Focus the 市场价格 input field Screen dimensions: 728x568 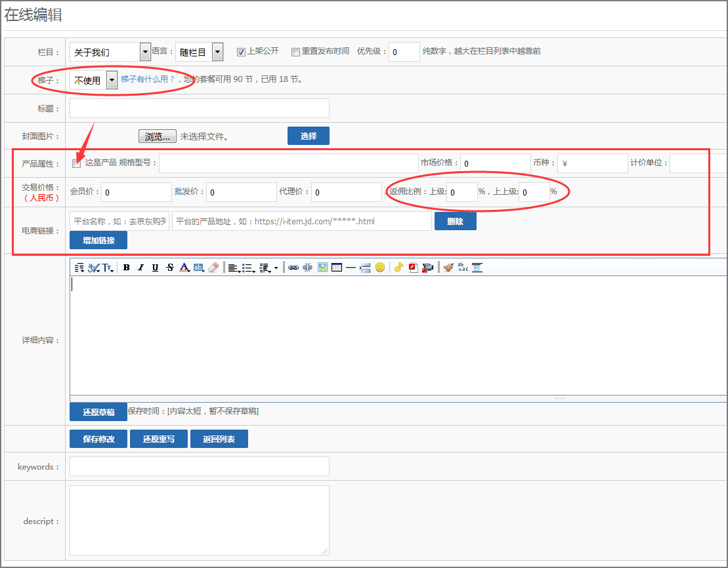(496, 163)
